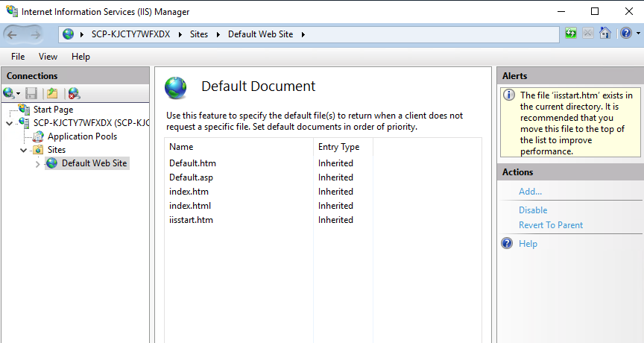Viewport: 644px width, 343px height.
Task: Click the Create New Connection globe icon
Action: [x=9, y=94]
